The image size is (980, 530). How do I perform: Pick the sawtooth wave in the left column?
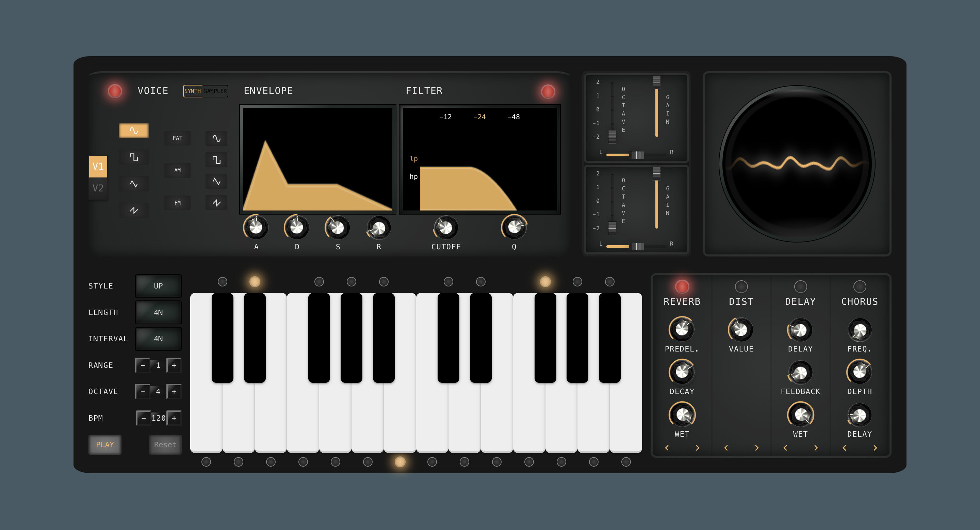pyautogui.click(x=133, y=210)
